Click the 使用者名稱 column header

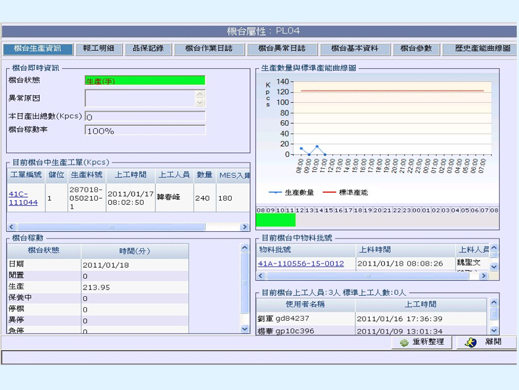(305, 304)
